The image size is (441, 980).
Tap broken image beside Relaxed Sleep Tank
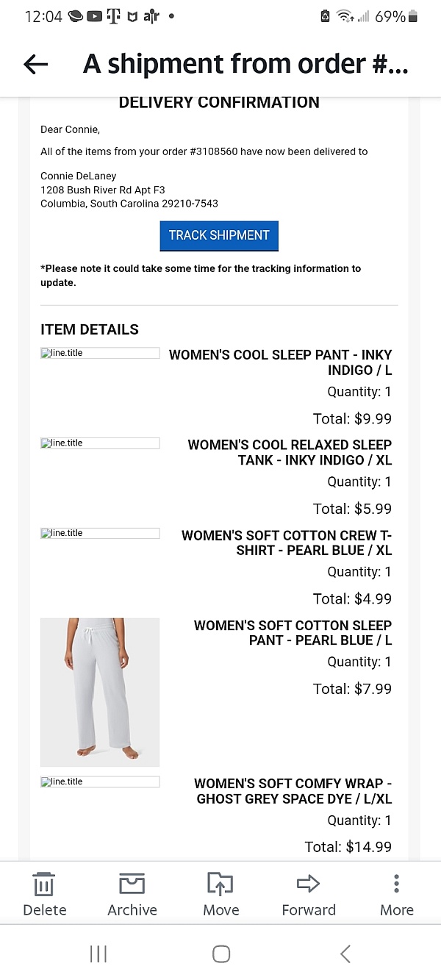[x=100, y=443]
